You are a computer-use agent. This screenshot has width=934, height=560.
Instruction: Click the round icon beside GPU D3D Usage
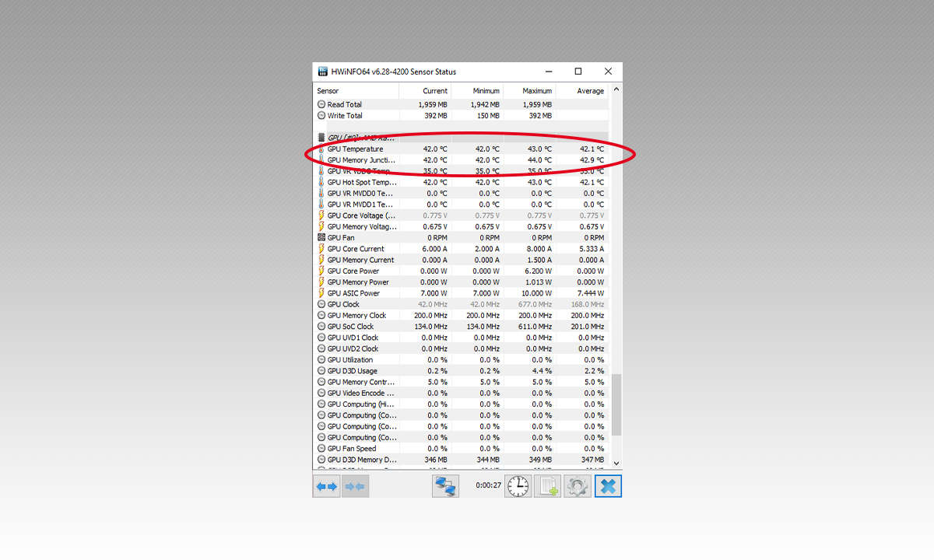tap(321, 371)
